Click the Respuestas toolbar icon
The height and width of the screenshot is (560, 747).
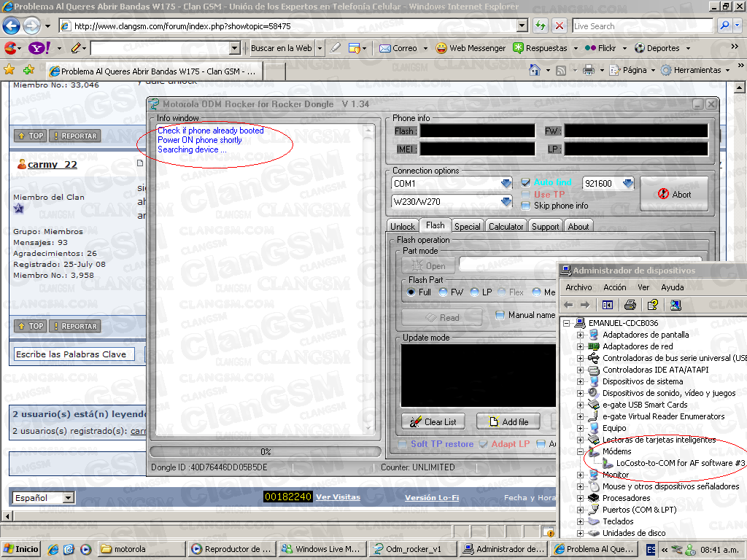518,48
